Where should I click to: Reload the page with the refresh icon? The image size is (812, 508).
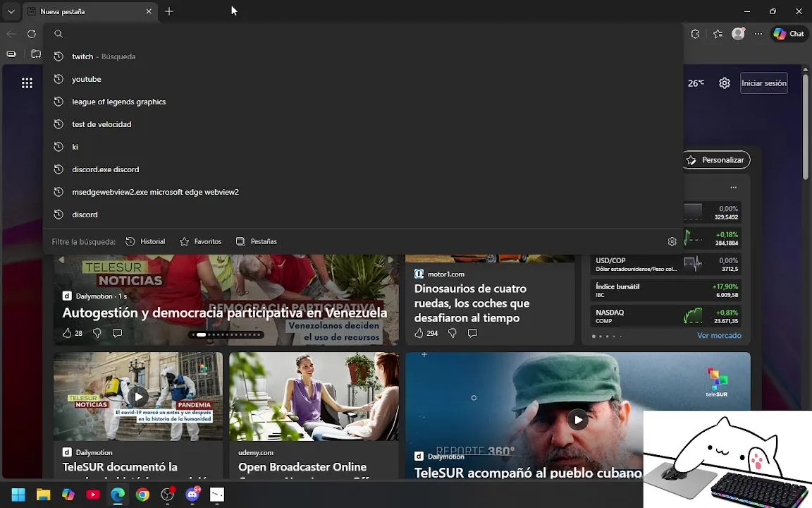(32, 34)
